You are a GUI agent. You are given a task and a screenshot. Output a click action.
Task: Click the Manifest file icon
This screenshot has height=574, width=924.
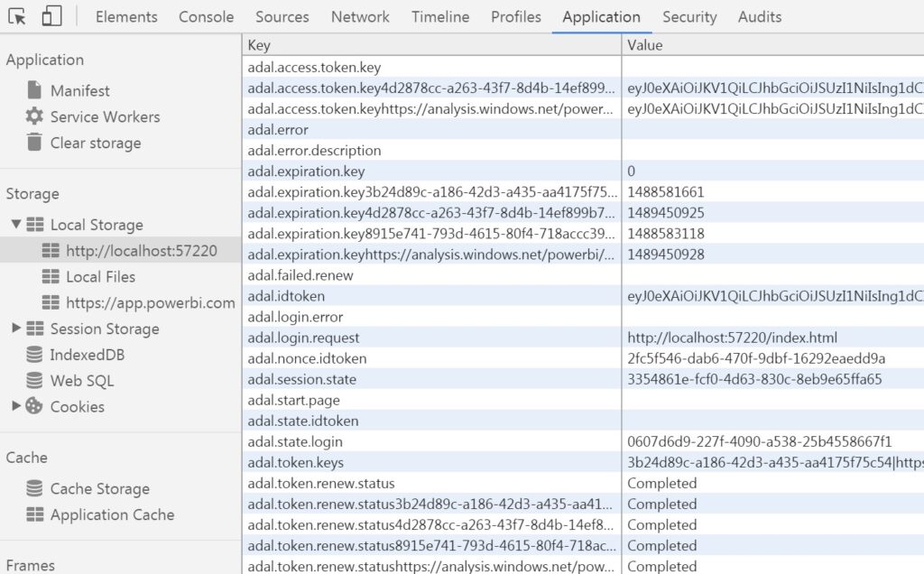coord(35,90)
